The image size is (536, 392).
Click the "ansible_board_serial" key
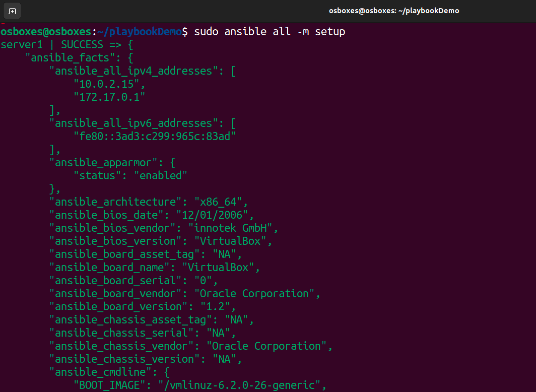coord(115,281)
